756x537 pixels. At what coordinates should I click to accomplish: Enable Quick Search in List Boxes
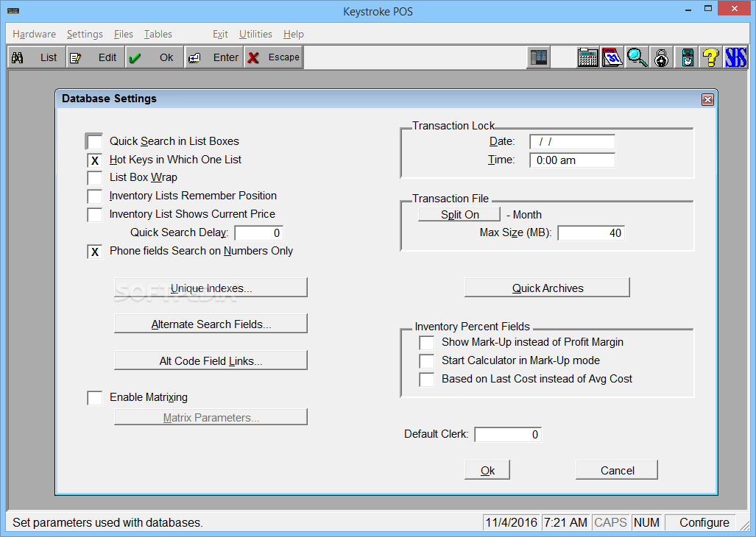[x=94, y=141]
